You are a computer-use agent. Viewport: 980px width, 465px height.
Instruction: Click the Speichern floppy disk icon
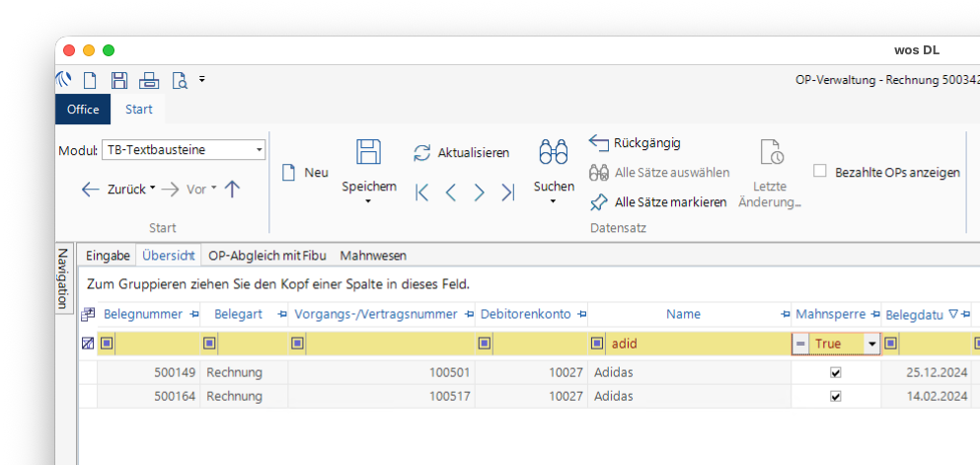pos(368,152)
